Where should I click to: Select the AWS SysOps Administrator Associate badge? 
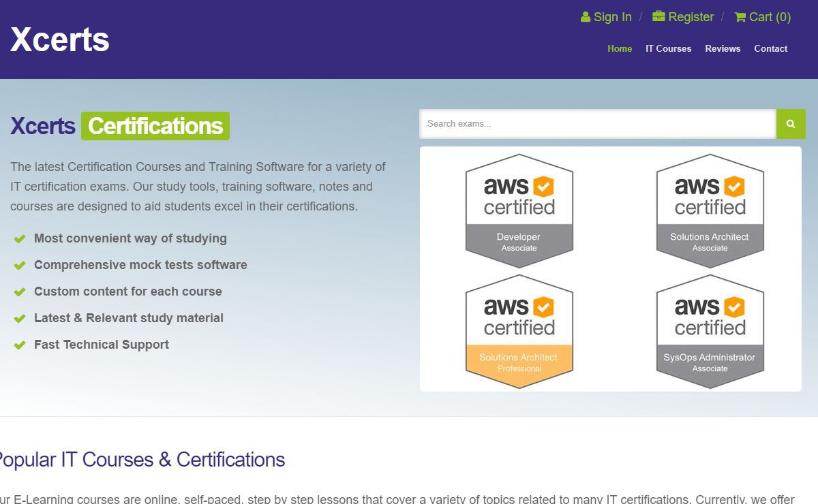[x=710, y=331]
